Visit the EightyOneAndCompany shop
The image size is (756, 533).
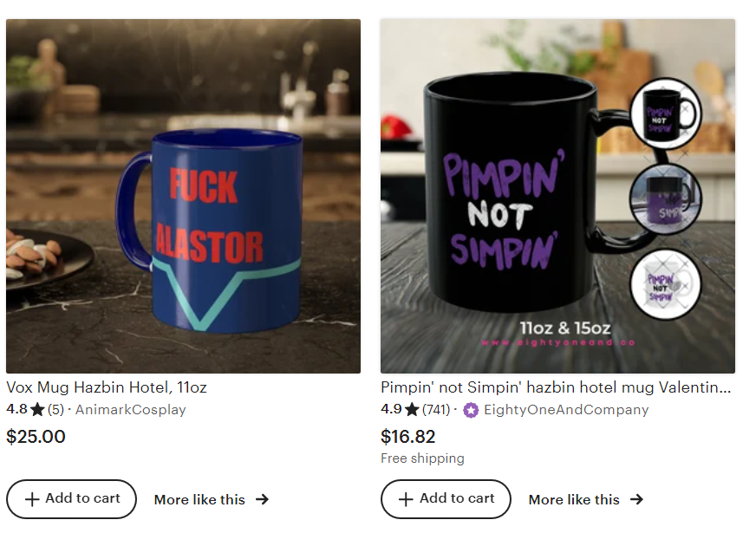tap(566, 410)
